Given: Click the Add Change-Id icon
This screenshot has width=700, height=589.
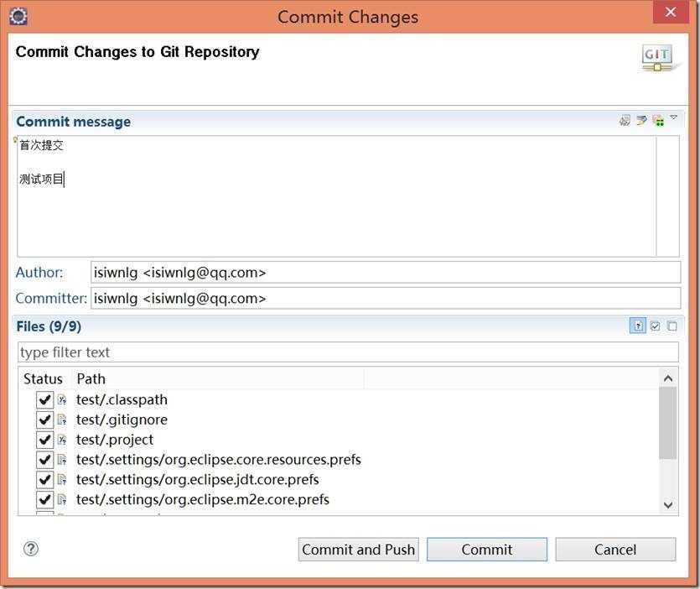Looking at the screenshot, I should click(658, 120).
